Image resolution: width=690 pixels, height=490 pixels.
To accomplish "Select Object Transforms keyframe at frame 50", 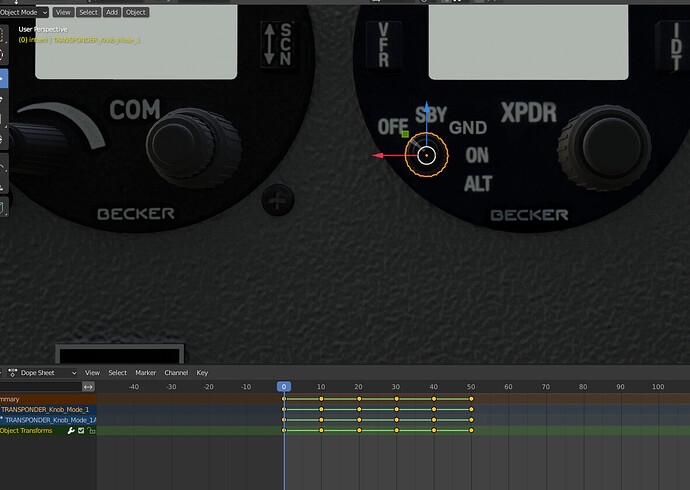I will [471, 431].
